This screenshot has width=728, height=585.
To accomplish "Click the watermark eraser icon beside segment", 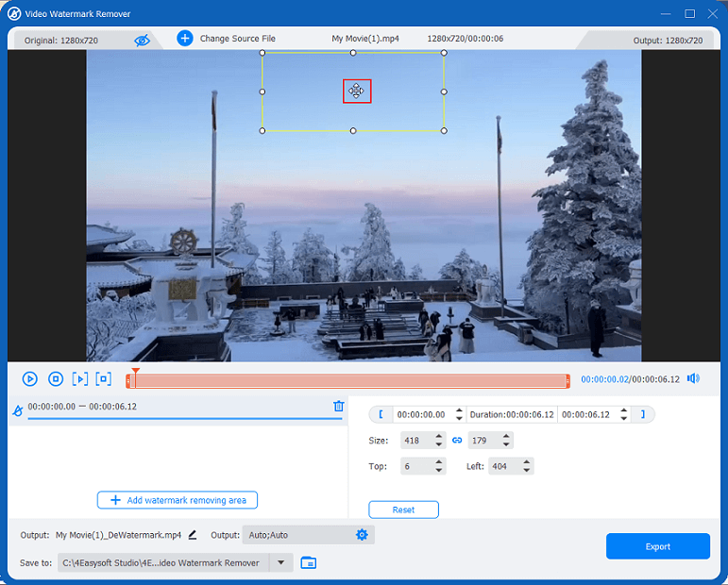I will (x=18, y=410).
